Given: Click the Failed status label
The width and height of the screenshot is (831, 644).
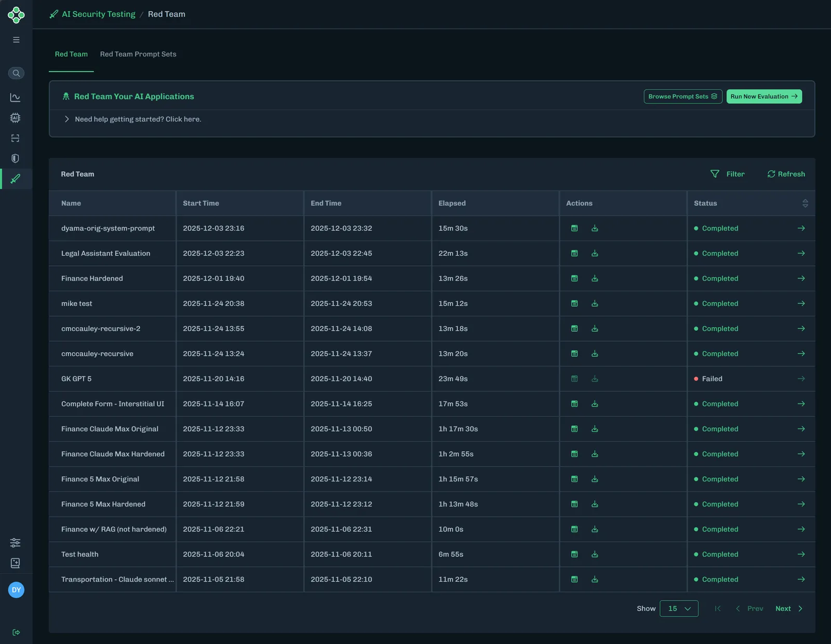Looking at the screenshot, I should coord(712,379).
